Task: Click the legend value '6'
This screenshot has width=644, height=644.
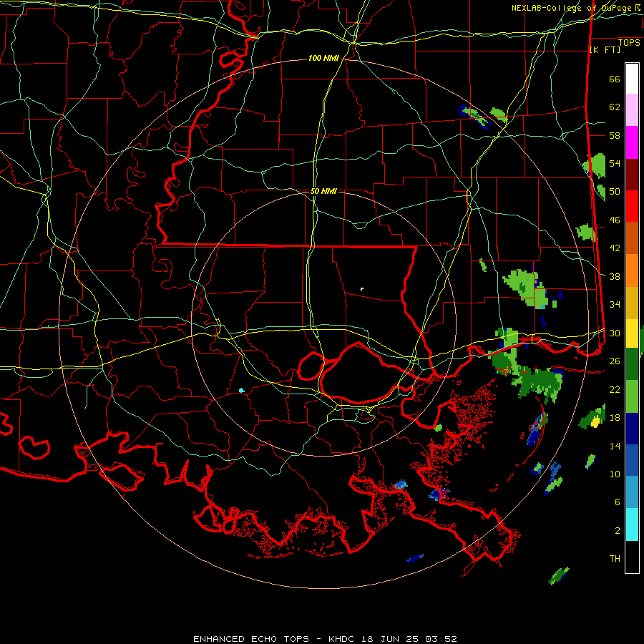Action: pyautogui.click(x=618, y=502)
